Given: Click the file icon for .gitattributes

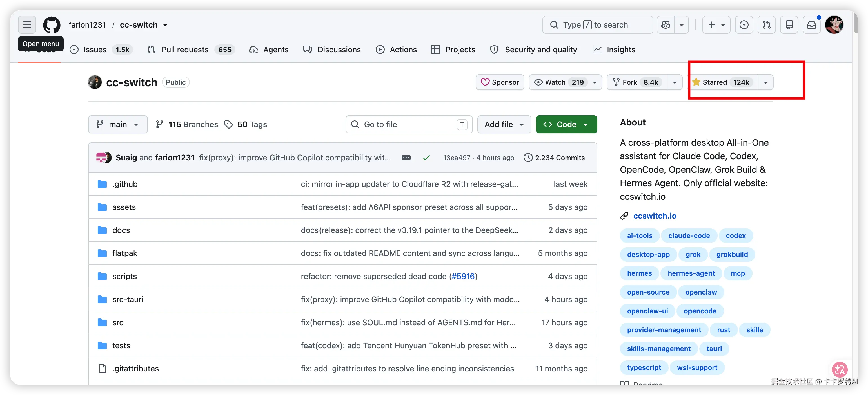Looking at the screenshot, I should click(x=102, y=368).
